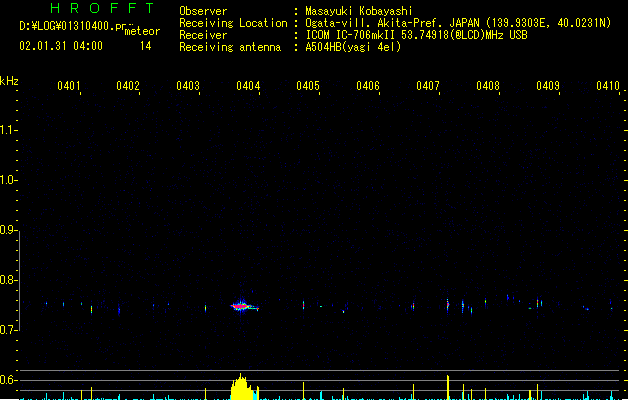Click the 1.1 kHz frequency tick label
This screenshot has height=400, width=629.
7,130
